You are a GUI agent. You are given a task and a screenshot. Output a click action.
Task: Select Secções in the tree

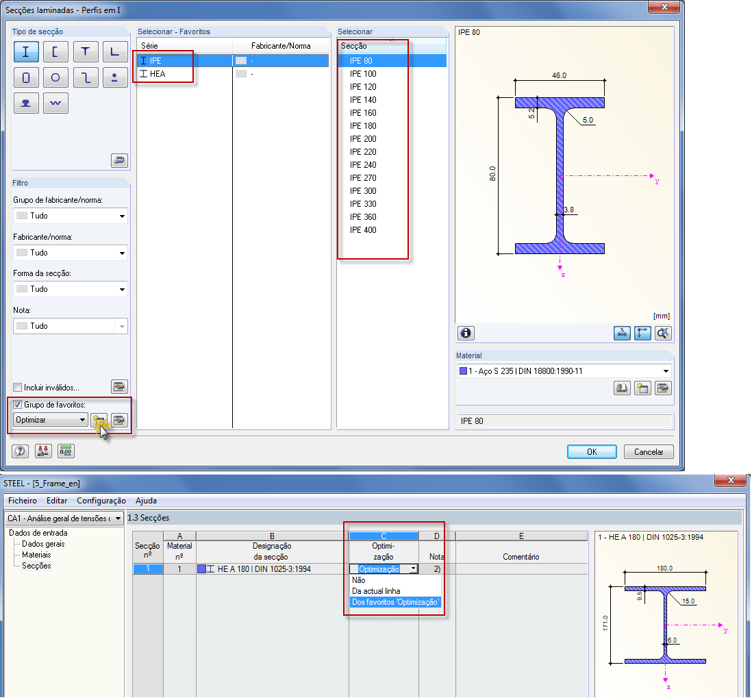[36, 566]
